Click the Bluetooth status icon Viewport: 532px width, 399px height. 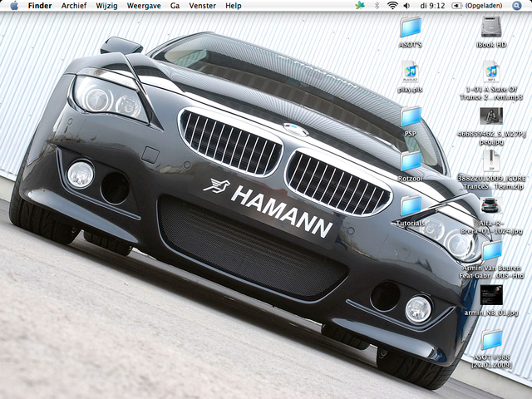tap(377, 6)
